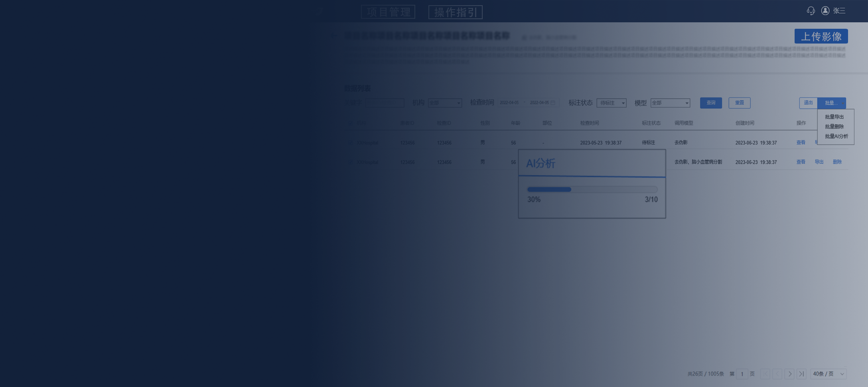Click 导出 in the 脑小血管病分割 row

(819, 162)
